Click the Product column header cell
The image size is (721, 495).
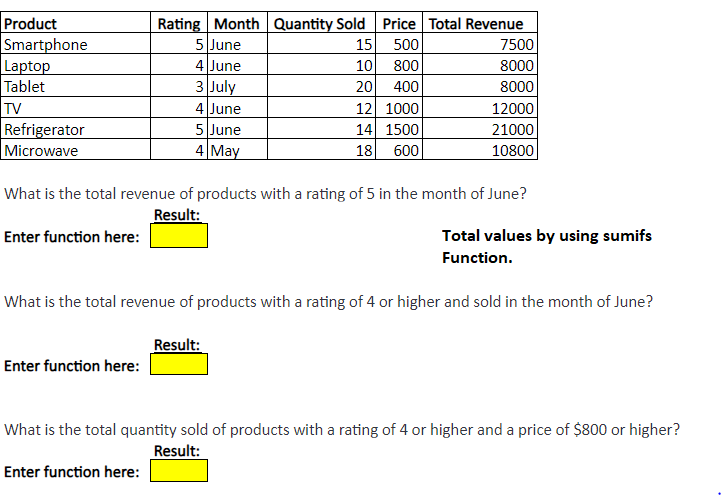click(76, 24)
